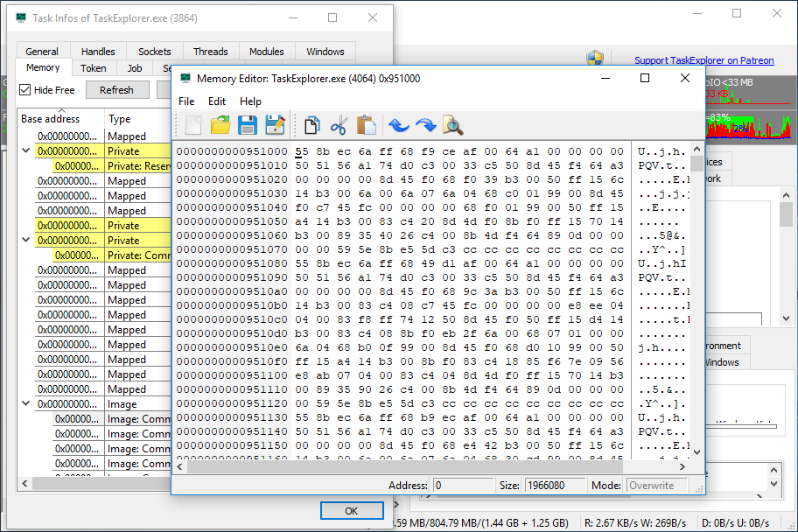This screenshot has height=532, width=798.
Task: Click the status text D: 0B/s U: 0B/s
Action: coord(735,523)
